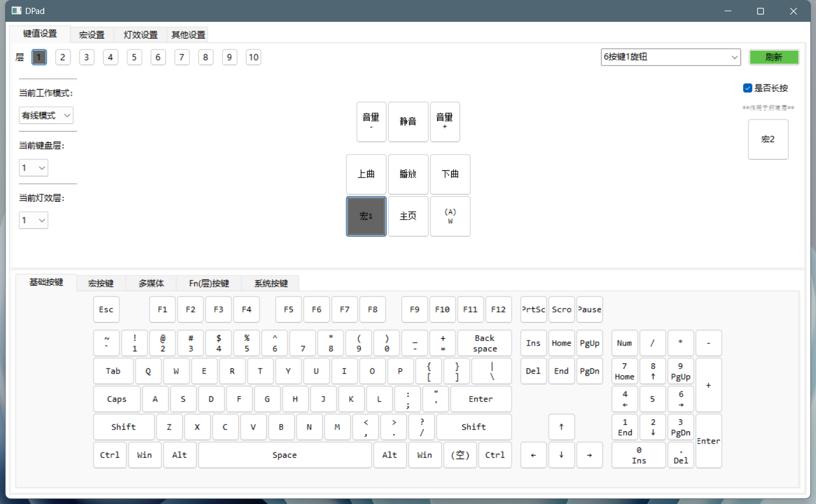Viewport: 816px width, 504px height.
Task: Toggle the 是否长按 checkbox
Action: pyautogui.click(x=748, y=88)
